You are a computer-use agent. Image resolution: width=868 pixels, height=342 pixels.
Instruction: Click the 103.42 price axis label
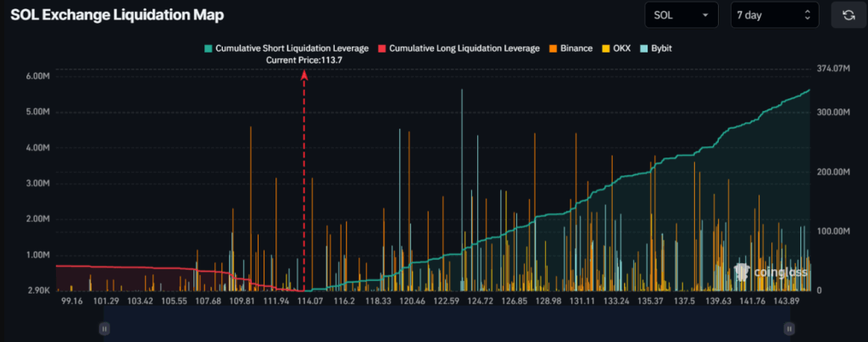tap(140, 301)
